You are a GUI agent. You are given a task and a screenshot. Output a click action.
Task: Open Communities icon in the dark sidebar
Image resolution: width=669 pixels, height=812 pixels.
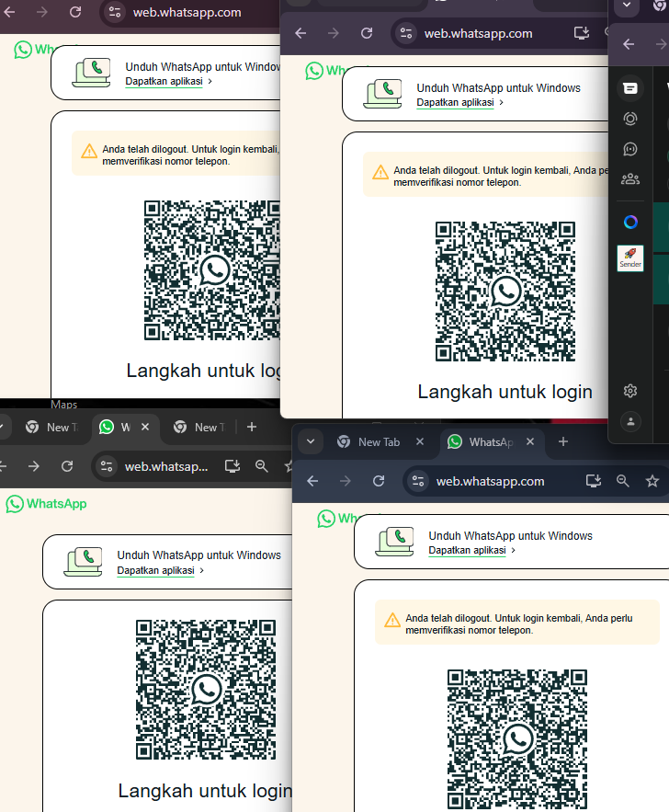point(630,179)
